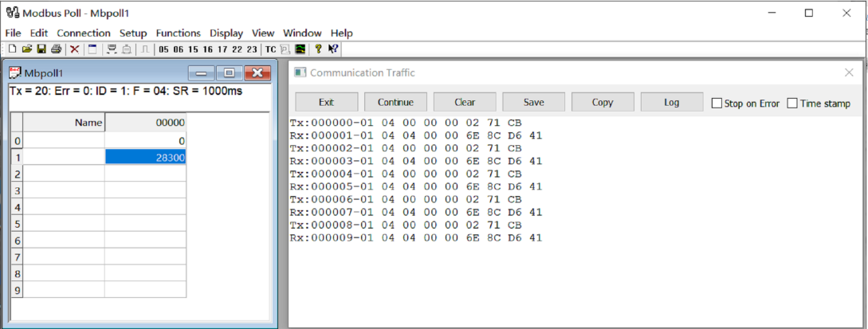The image size is (868, 329).
Task: Open the Window menu
Action: [302, 33]
